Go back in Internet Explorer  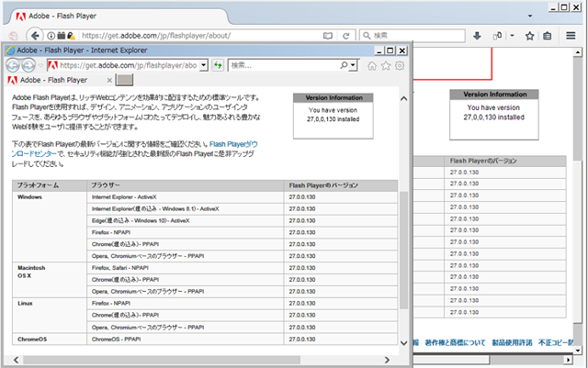tap(13, 65)
